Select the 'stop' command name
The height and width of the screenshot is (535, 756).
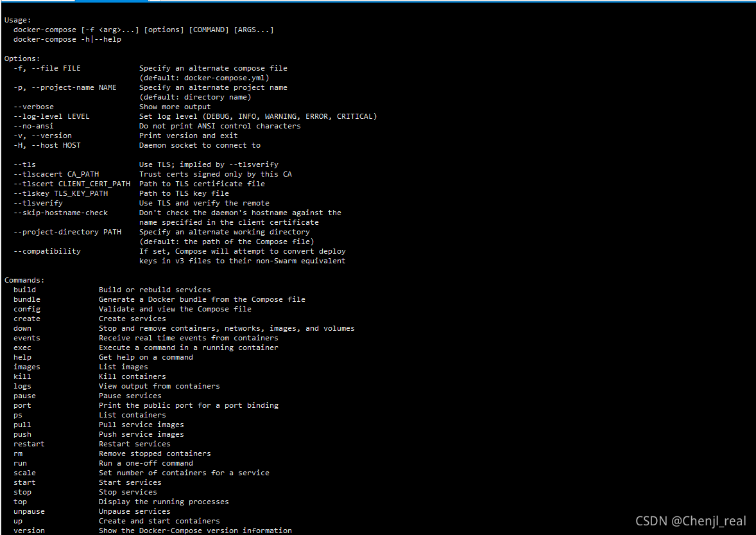click(x=22, y=493)
